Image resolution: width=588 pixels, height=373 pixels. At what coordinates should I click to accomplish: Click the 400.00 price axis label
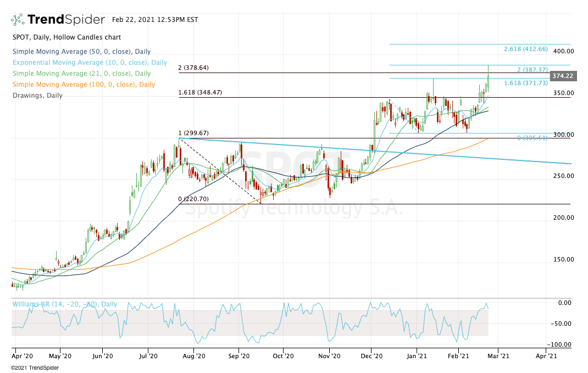point(563,51)
